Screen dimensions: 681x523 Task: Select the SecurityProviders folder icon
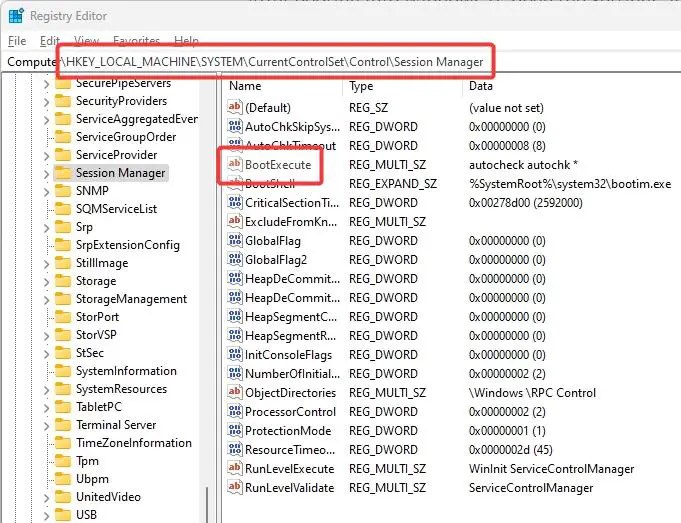click(63, 101)
